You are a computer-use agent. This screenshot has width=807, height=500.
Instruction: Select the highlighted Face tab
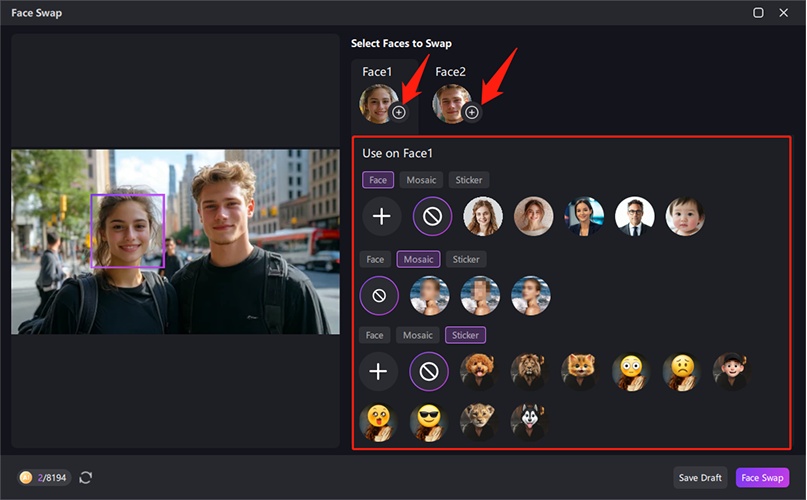pos(378,180)
